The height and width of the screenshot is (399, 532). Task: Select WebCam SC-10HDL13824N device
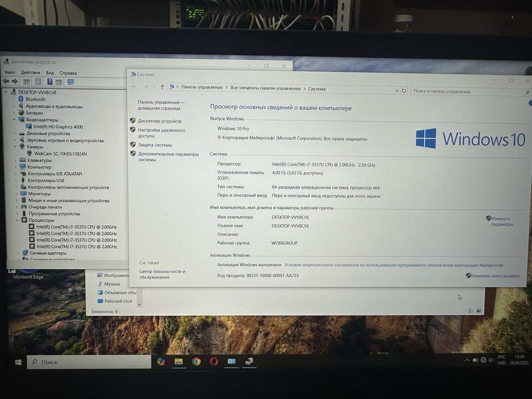60,154
